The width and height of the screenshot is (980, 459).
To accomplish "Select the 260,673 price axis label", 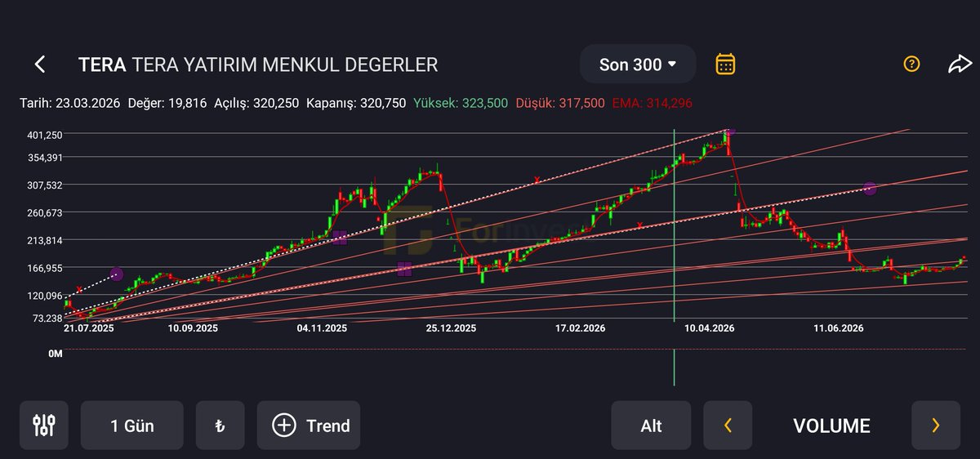I will click(44, 212).
